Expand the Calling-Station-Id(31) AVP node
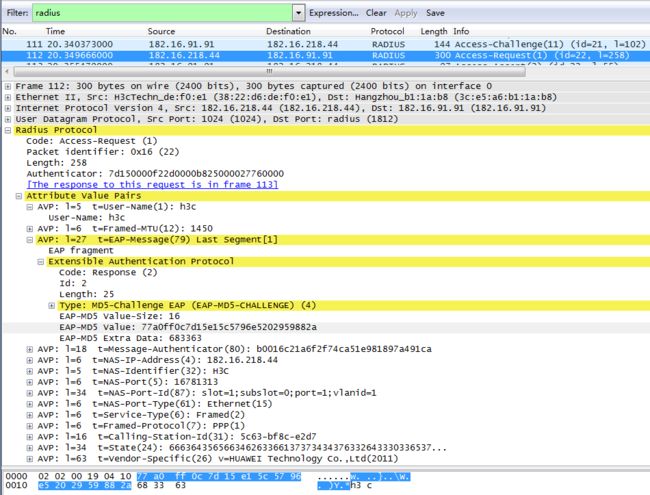Viewport: 650px width, 495px height. (29, 437)
